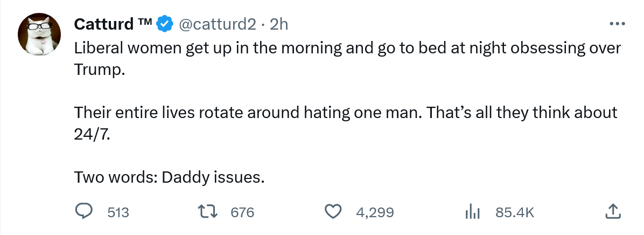Open the view analytics bar chart icon
The width and height of the screenshot is (644, 235).
(x=472, y=212)
